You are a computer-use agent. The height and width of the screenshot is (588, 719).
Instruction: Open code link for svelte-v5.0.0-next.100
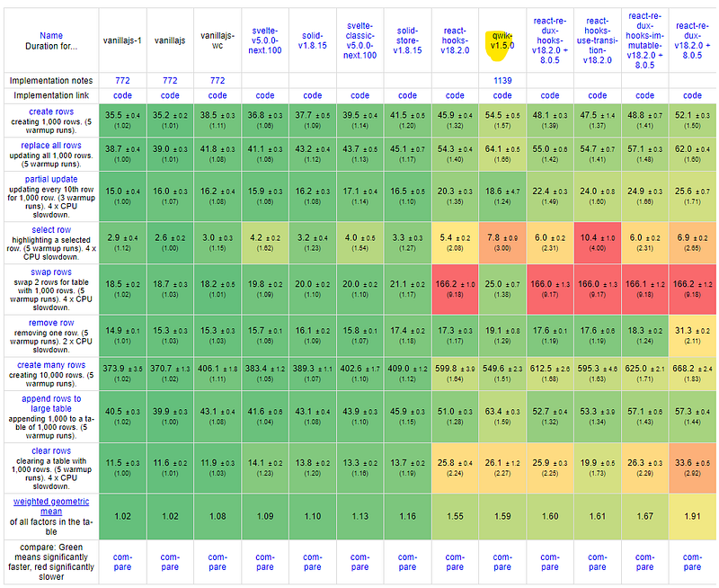(x=264, y=95)
